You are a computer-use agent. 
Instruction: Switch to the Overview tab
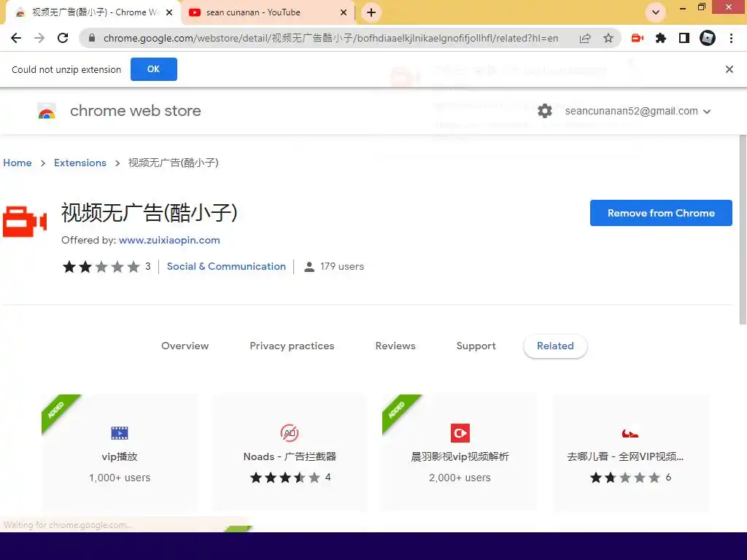coord(185,346)
